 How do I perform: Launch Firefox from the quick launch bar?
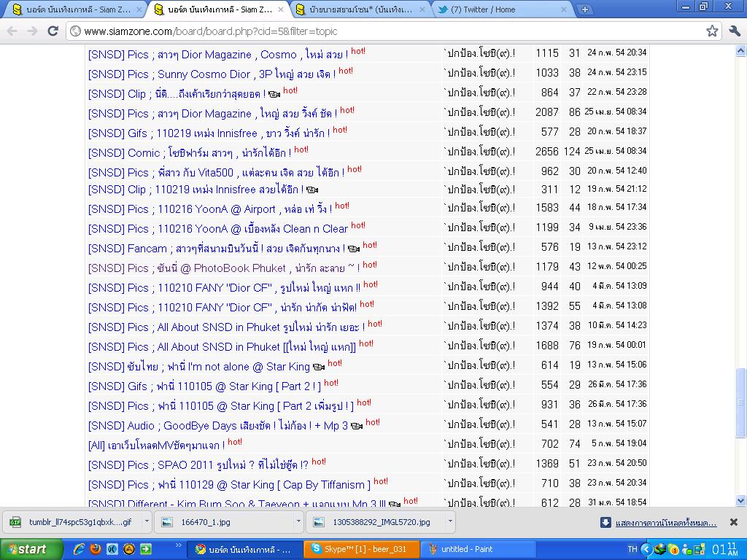click(x=96, y=549)
